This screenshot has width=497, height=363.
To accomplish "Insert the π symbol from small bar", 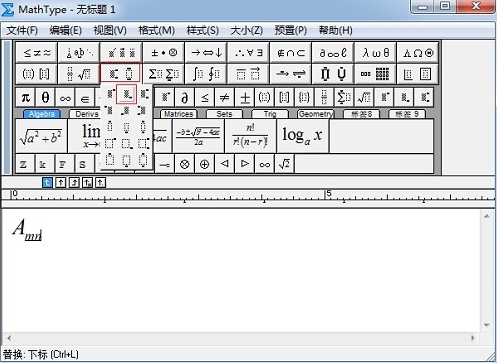I will click(x=26, y=98).
